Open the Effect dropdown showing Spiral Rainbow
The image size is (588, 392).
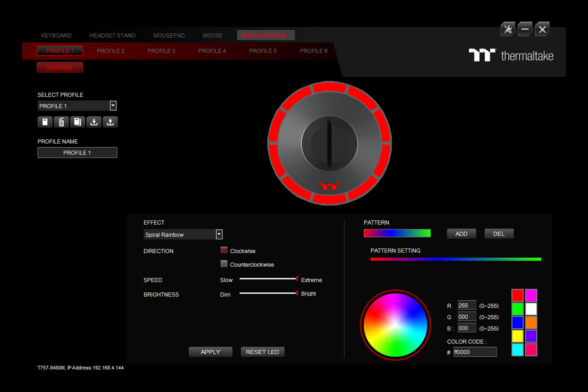(x=219, y=234)
